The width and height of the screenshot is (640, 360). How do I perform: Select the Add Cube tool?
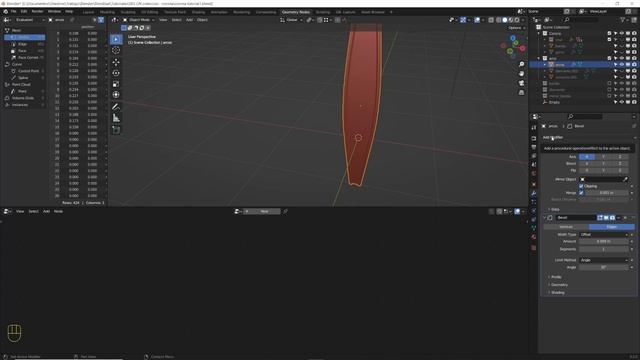[x=116, y=130]
